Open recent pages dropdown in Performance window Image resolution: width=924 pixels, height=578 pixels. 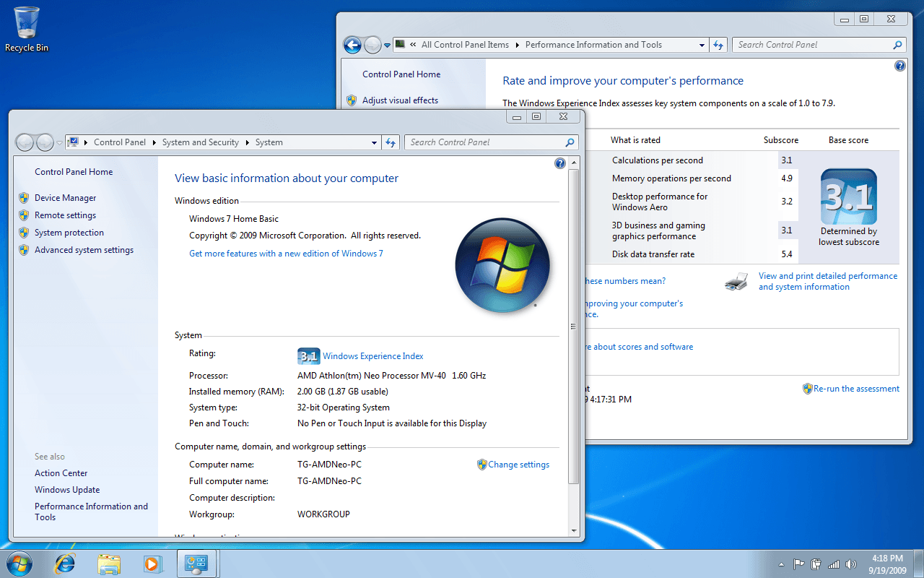point(388,46)
